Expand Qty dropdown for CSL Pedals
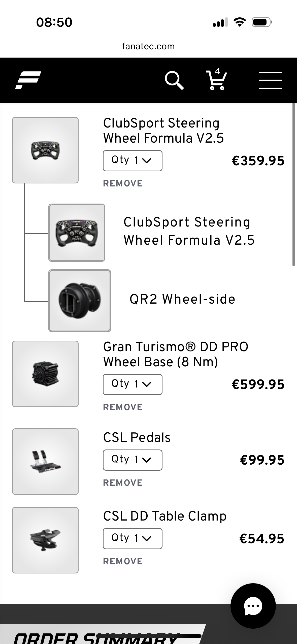This screenshot has height=644, width=297. 133,460
